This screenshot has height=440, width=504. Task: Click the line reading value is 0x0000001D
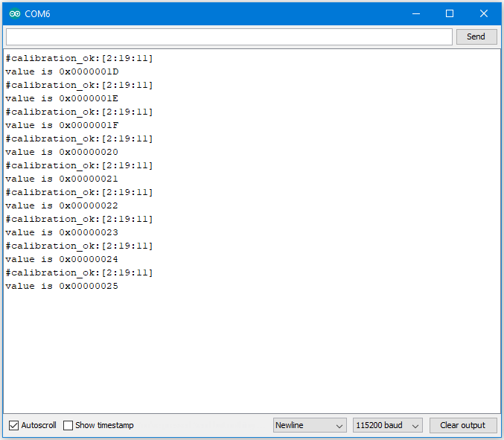click(62, 71)
